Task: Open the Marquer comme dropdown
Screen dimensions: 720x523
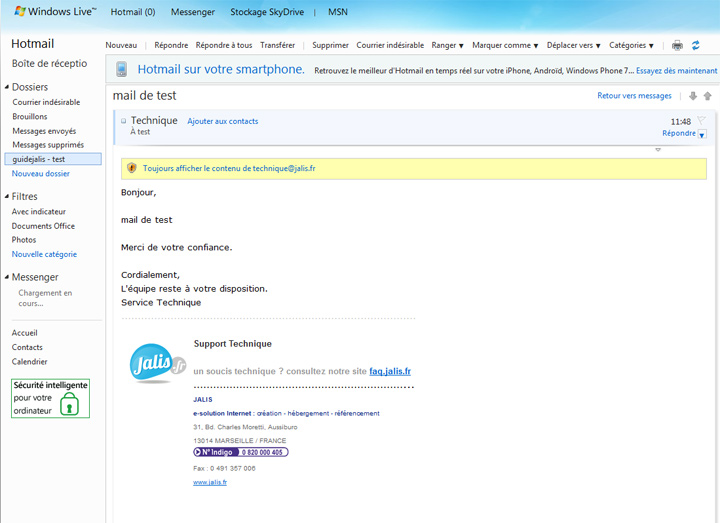Action: (505, 45)
